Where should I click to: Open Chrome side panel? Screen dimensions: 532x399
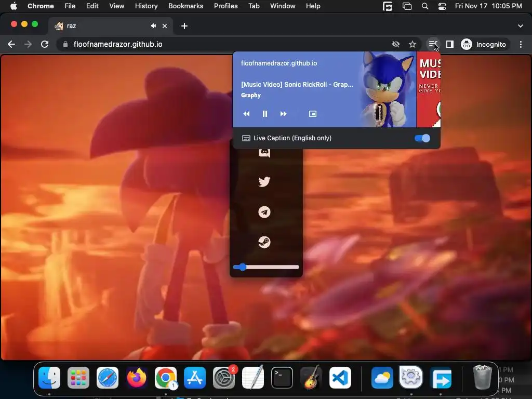coord(450,44)
